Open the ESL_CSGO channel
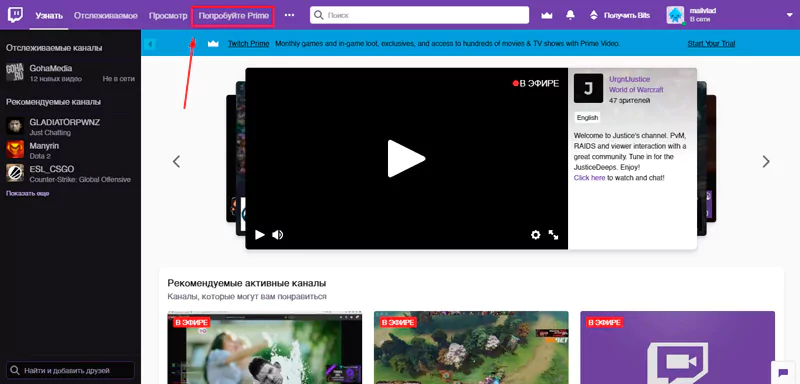Image resolution: width=800 pixels, height=384 pixels. 70,173
